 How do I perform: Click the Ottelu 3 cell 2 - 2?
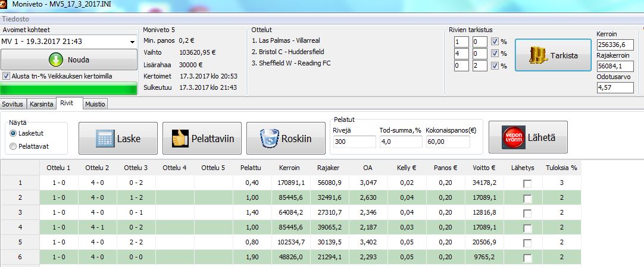[x=136, y=242]
